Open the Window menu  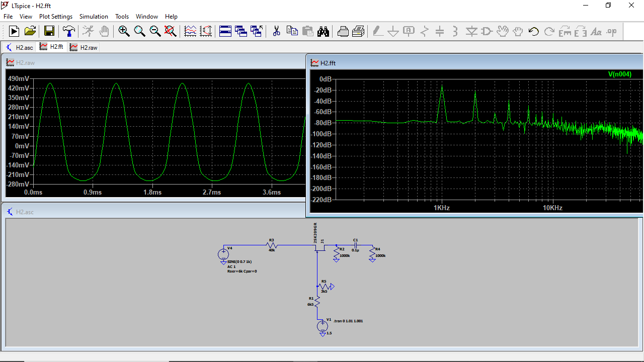pyautogui.click(x=147, y=17)
